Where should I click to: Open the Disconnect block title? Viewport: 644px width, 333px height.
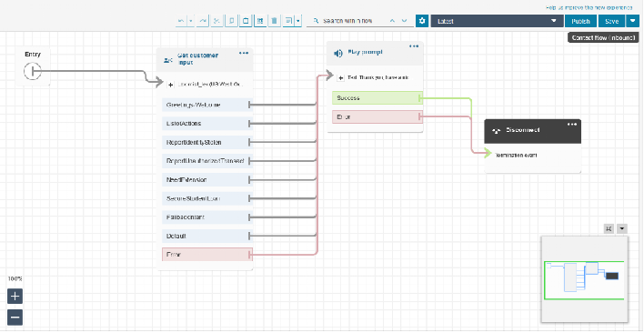coord(523,130)
